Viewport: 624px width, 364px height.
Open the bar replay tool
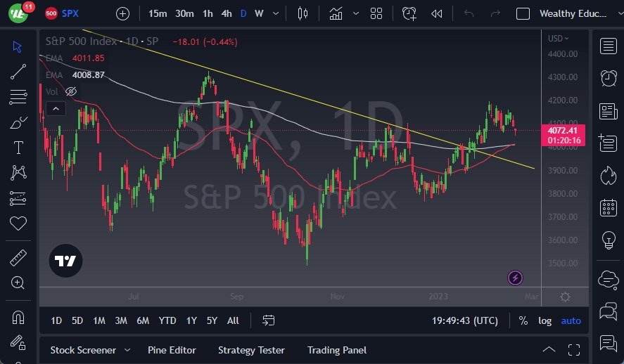tap(437, 13)
